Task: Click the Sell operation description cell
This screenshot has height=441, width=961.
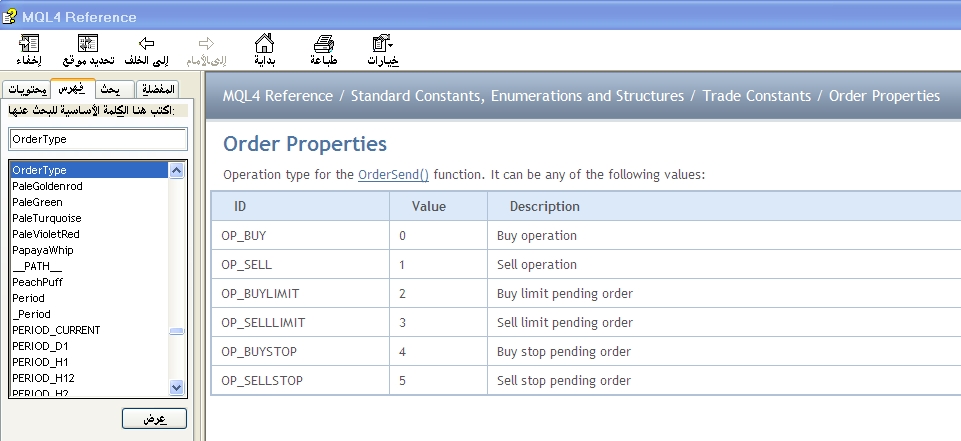Action: pos(724,265)
